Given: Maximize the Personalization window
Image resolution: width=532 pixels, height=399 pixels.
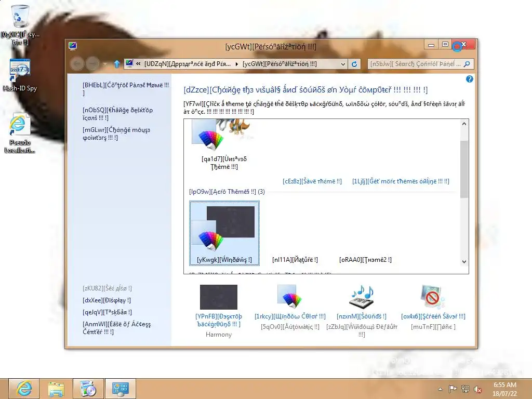Looking at the screenshot, I should pyautogui.click(x=445, y=45).
